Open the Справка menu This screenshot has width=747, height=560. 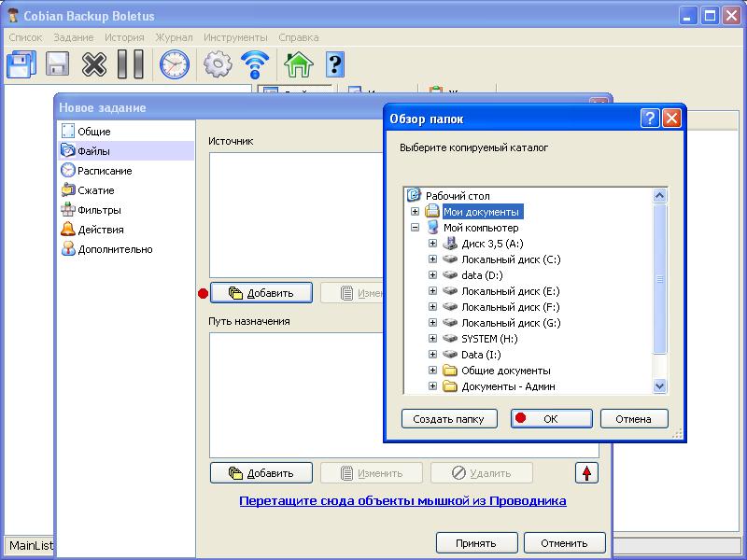[x=299, y=37]
